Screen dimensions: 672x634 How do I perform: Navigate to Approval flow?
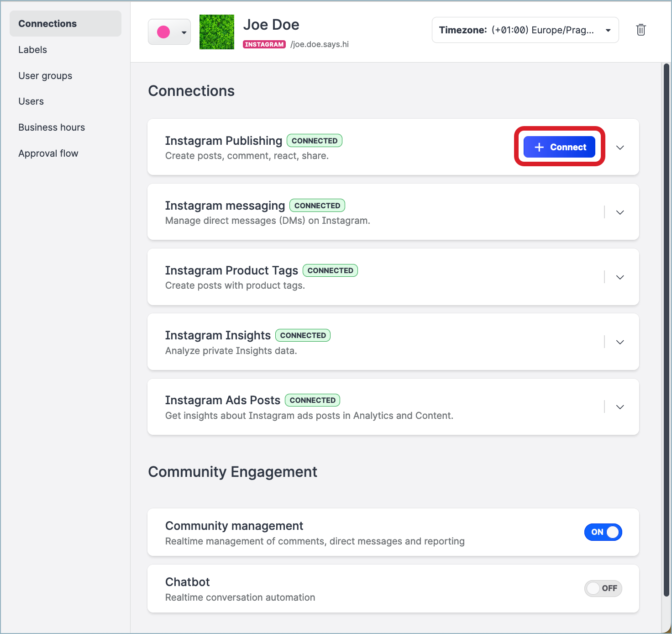[48, 153]
